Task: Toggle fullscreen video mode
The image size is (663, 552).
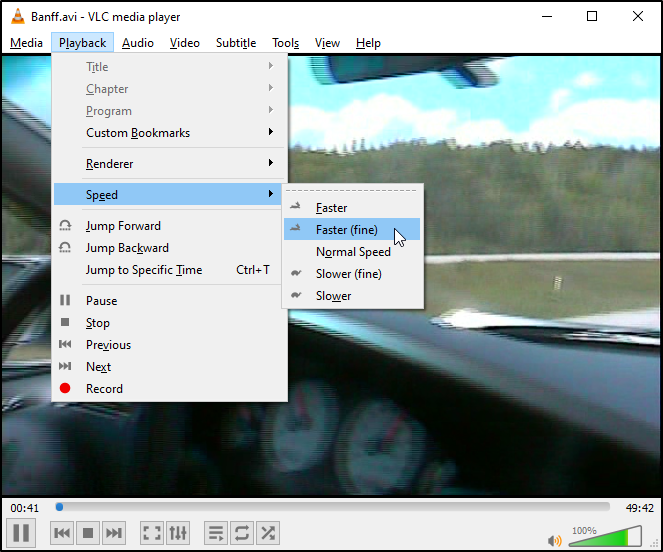Action: [x=152, y=533]
